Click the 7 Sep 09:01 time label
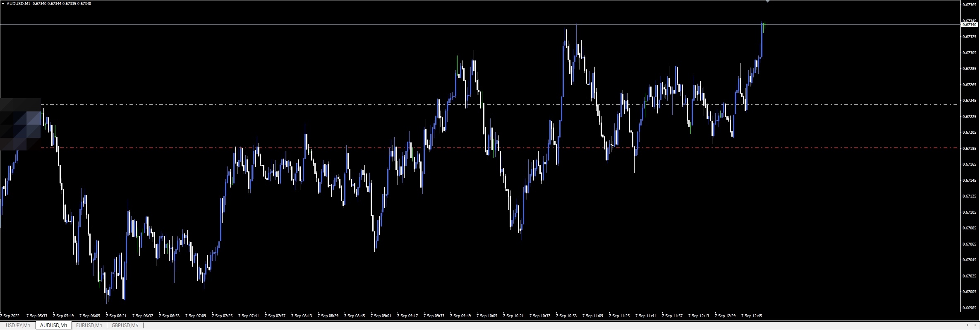The width and height of the screenshot is (980, 330). tap(381, 316)
